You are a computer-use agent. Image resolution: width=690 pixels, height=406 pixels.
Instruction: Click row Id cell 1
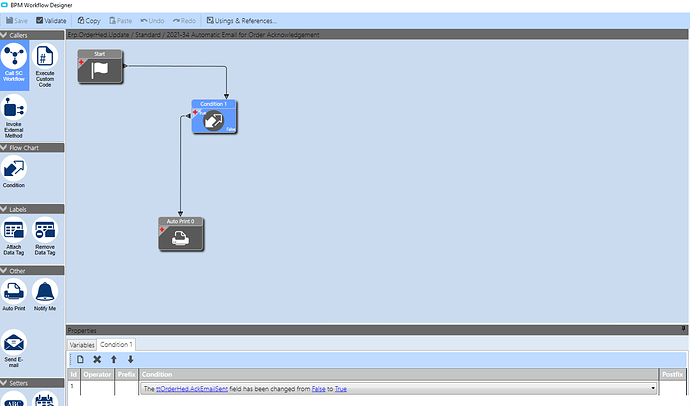click(73, 389)
